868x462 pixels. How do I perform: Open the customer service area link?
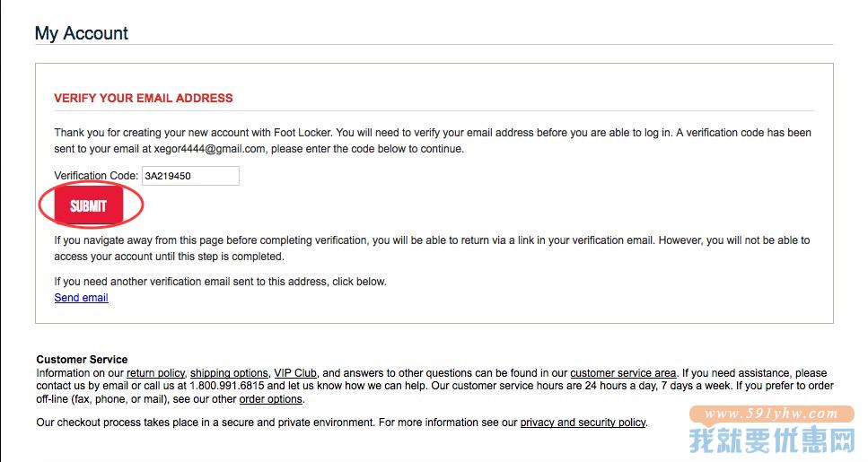(623, 373)
